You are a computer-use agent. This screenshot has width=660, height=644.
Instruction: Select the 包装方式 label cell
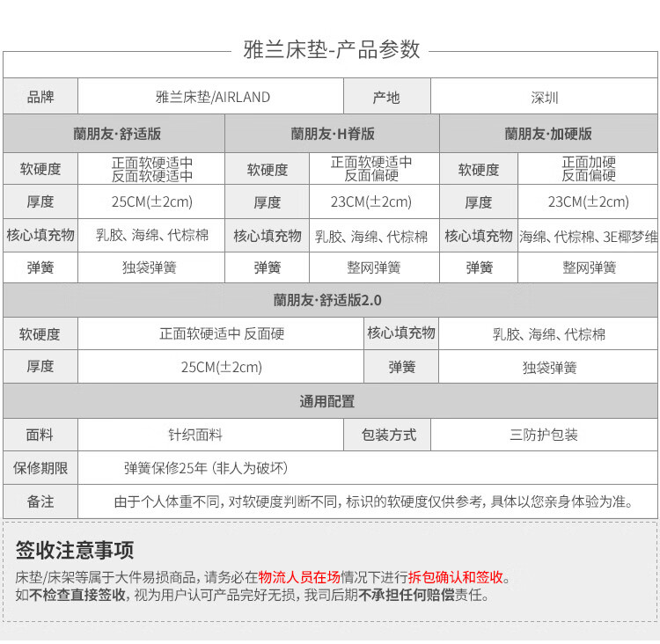coord(388,435)
